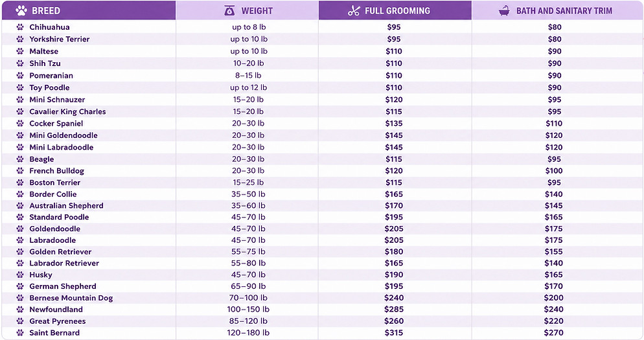Click the paw icon next to Pomeranian
The height and width of the screenshot is (340, 644).
click(20, 76)
